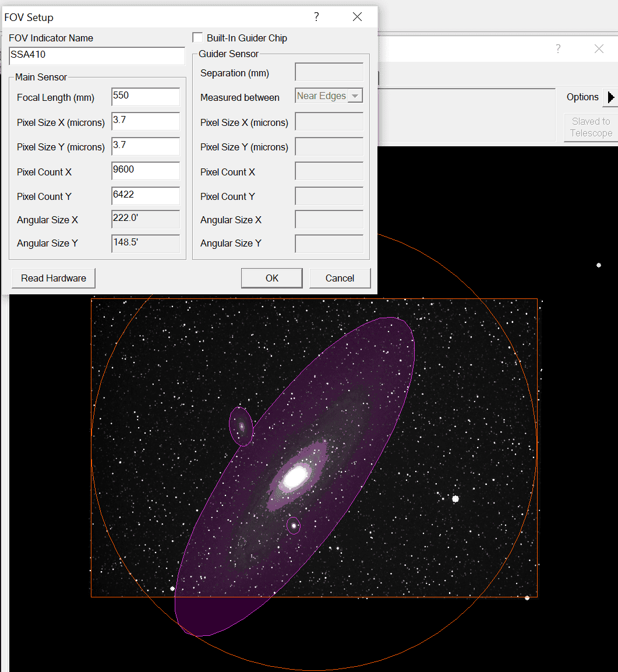The image size is (618, 672).
Task: Close the background window with X
Action: [599, 49]
